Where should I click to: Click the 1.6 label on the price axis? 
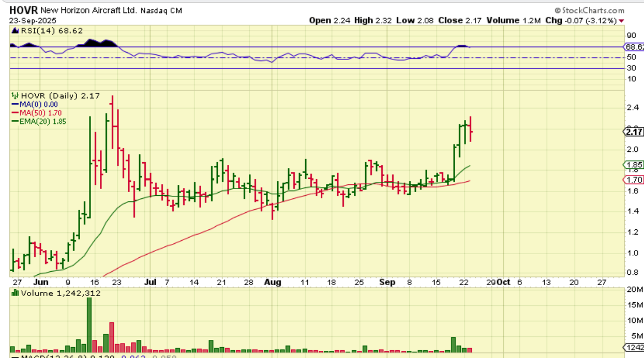point(632,191)
